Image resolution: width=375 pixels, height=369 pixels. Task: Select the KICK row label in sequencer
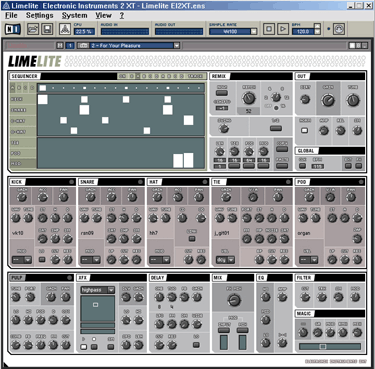click(x=23, y=99)
